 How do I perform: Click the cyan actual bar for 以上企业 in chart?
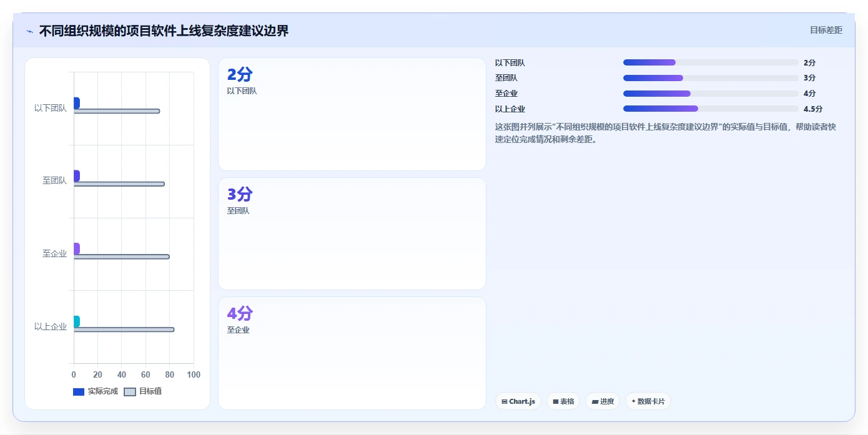click(77, 321)
